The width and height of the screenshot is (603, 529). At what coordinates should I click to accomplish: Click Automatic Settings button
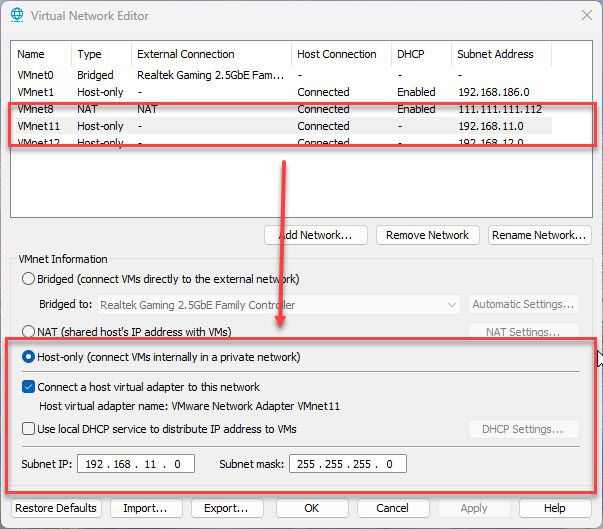click(x=523, y=304)
